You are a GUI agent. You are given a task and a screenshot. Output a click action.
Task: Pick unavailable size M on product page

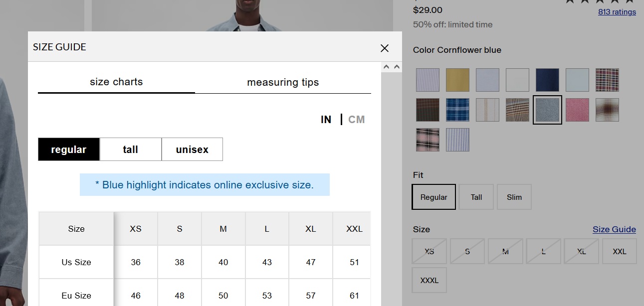(505, 251)
